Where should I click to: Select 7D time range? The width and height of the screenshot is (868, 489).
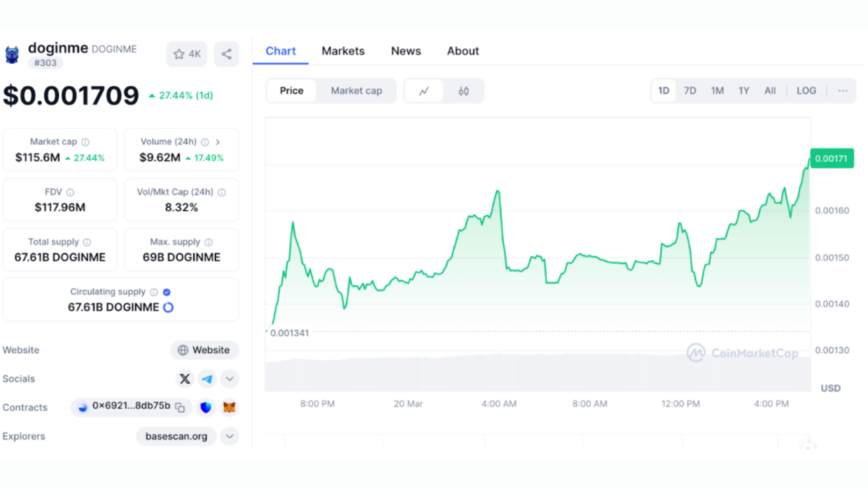click(690, 91)
